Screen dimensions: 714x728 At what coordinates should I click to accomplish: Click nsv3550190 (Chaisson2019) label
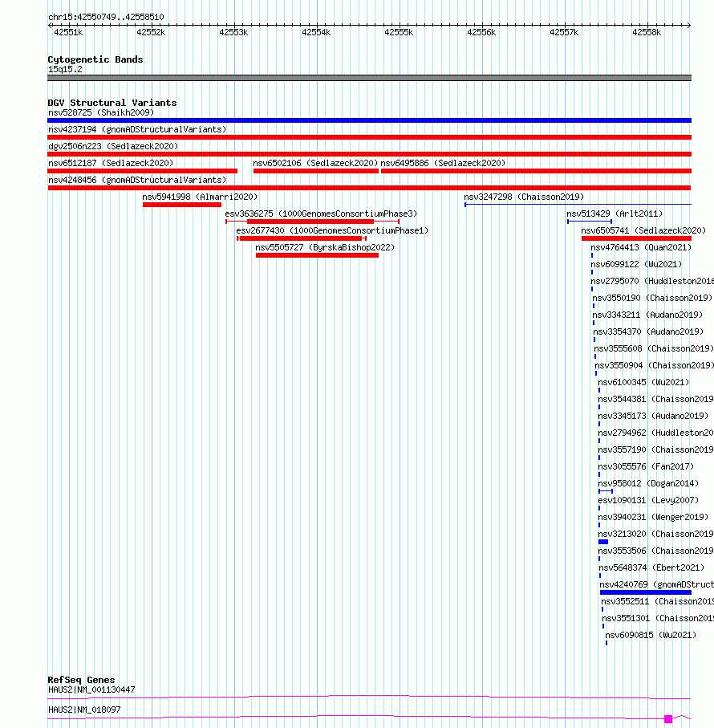652,298
